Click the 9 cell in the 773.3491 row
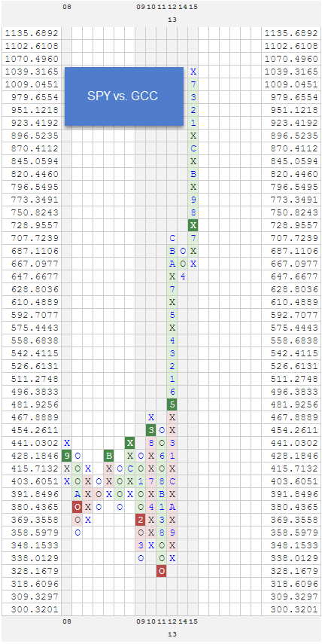Viewport: 322px width, 644px height. coord(193,200)
